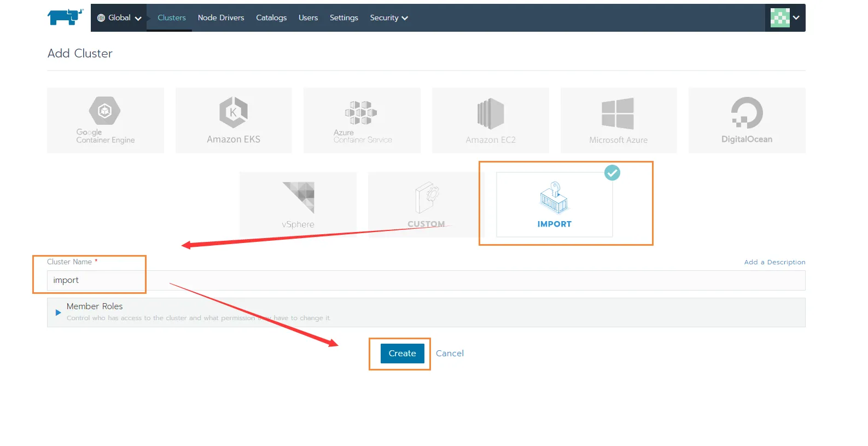The image size is (868, 446).
Task: Select the Microsoft Azure Windows icon
Action: [617, 114]
